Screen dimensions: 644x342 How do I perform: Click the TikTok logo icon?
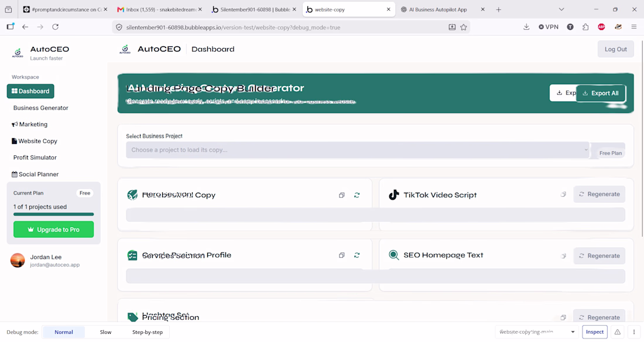(x=394, y=195)
